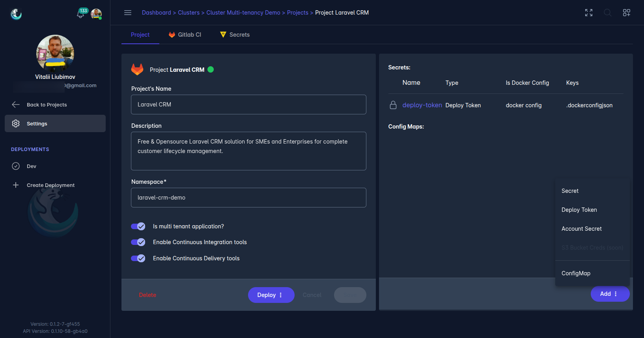Focus the Namespace input field
The image size is (644, 338).
click(x=248, y=198)
